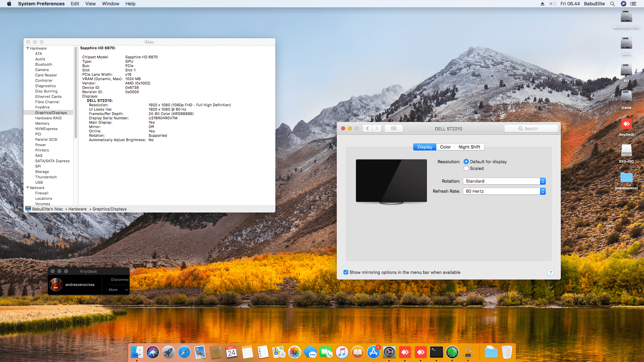Select Default for display resolution
Viewport: 644px width, 362px height.
[466, 162]
